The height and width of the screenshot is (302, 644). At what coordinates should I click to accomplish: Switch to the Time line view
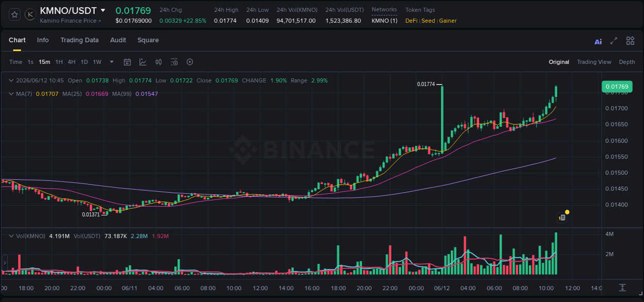pos(15,62)
